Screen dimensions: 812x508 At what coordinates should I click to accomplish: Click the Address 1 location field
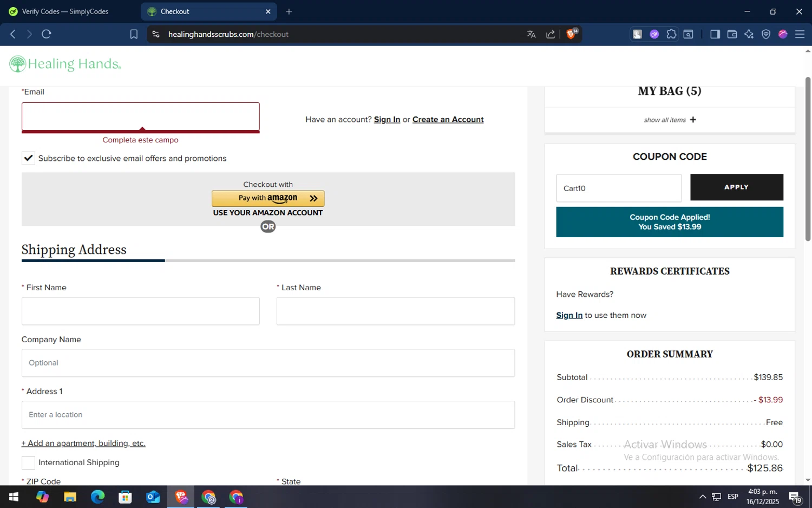268,415
